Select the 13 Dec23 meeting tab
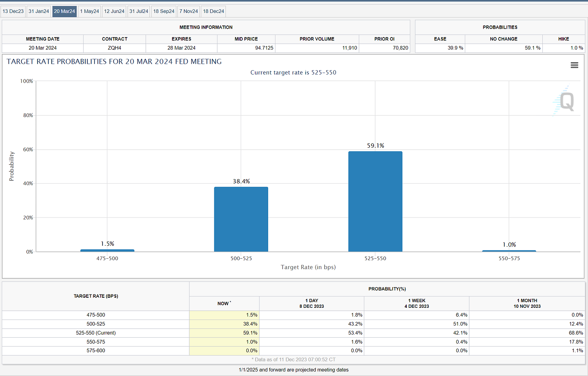Image resolution: width=588 pixels, height=376 pixels. pos(13,11)
